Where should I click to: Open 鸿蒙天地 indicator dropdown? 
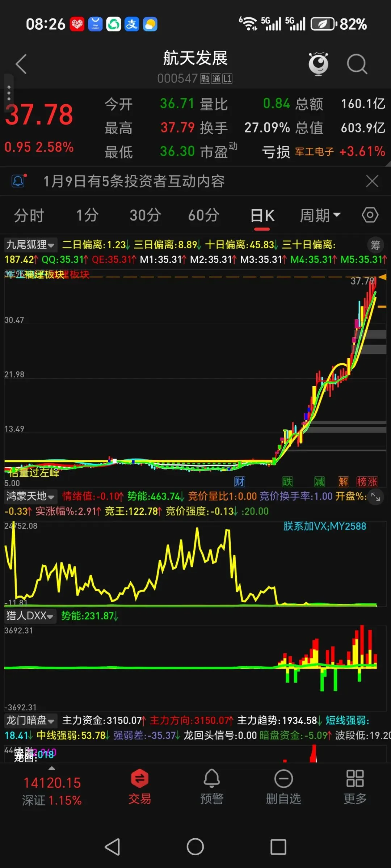pyautogui.click(x=30, y=496)
